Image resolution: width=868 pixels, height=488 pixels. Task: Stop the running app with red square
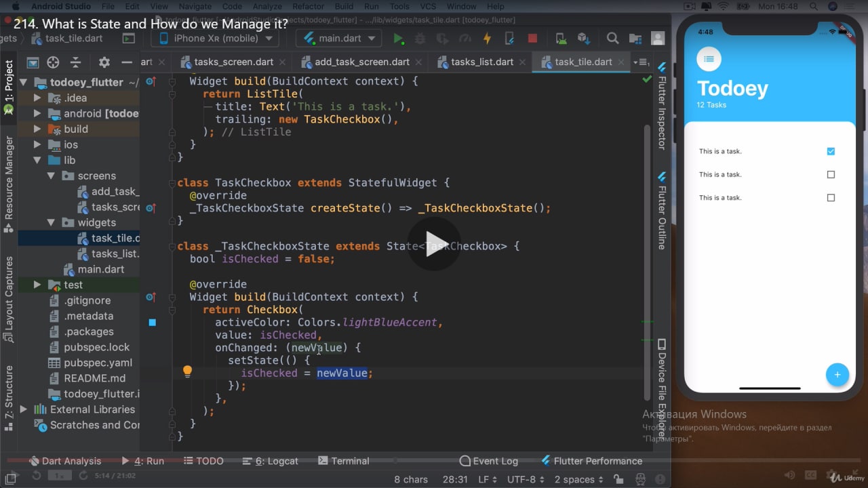tap(532, 39)
